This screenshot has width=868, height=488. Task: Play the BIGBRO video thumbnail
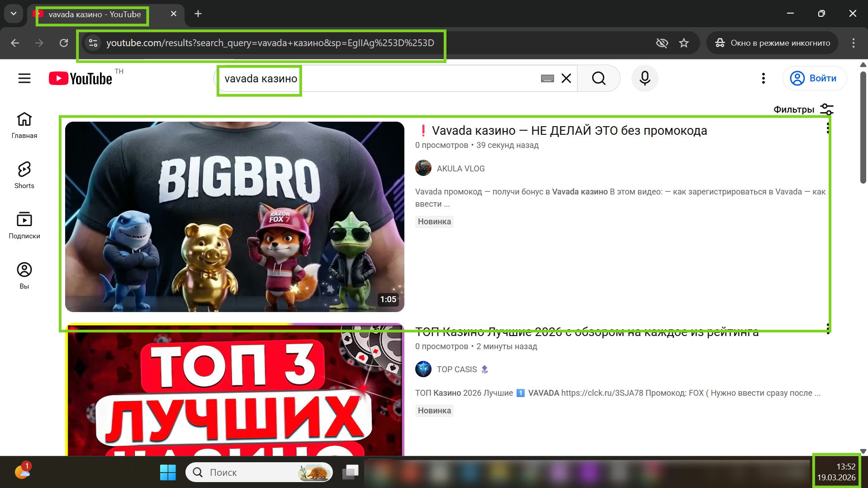click(x=234, y=217)
